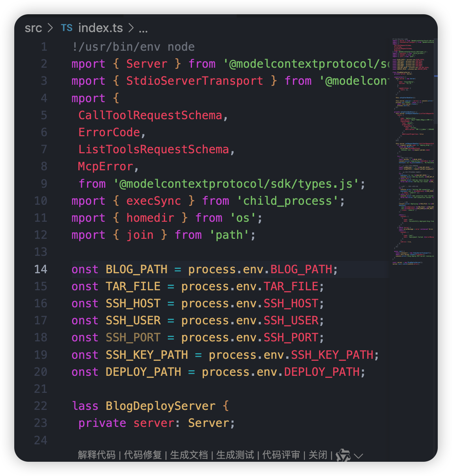Open the index.ts breadcrumb item

click(101, 28)
